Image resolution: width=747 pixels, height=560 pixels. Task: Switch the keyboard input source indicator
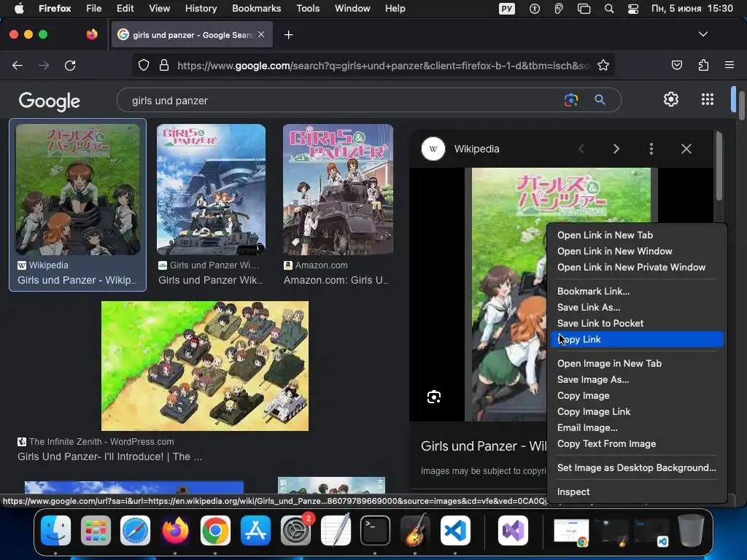[507, 8]
